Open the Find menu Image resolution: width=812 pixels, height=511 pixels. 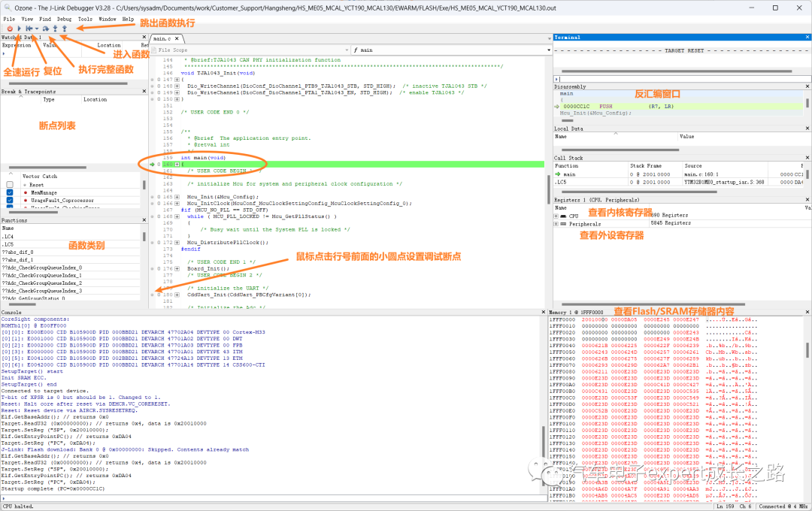46,19
